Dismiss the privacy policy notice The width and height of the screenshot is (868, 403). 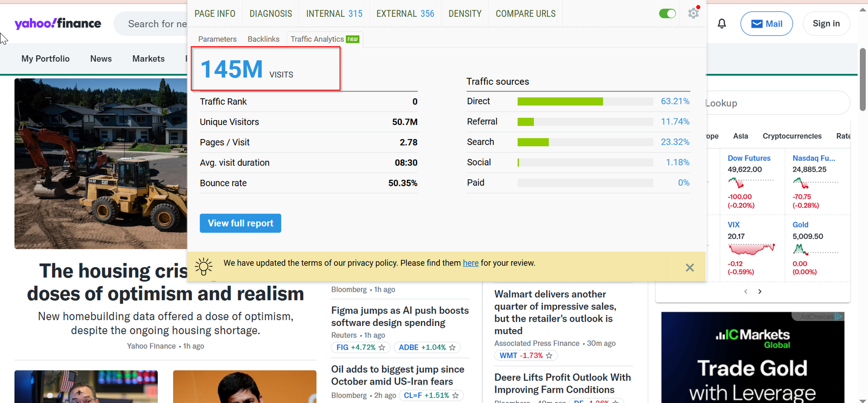[x=690, y=267]
